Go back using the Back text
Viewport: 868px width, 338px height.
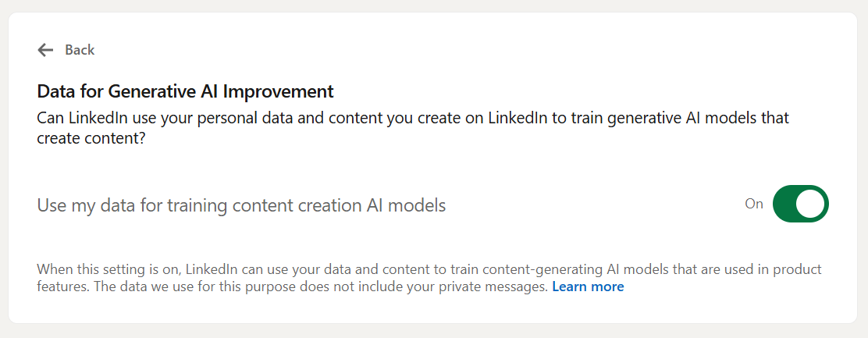80,50
